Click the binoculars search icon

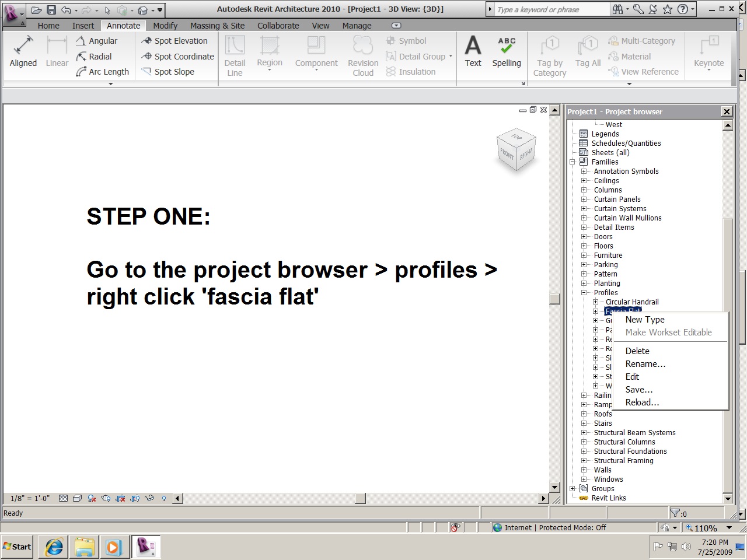coord(617,9)
